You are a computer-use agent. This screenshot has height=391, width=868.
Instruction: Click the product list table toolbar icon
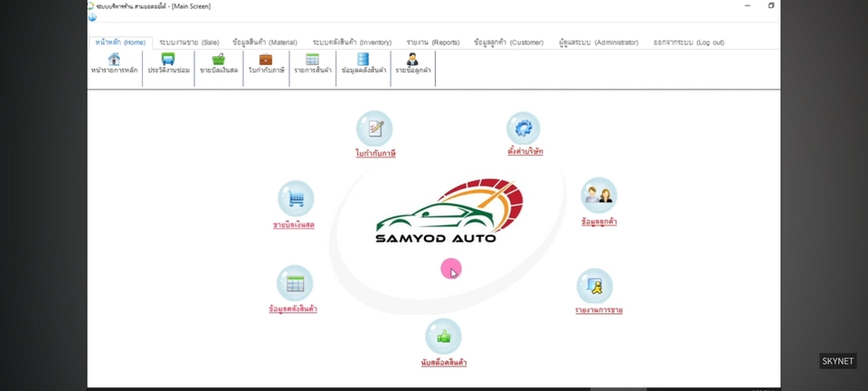click(312, 60)
